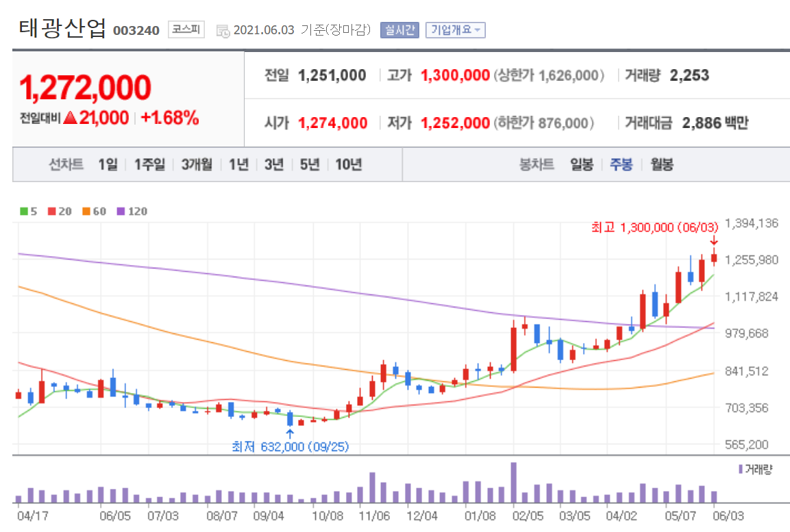Click the 거래대금 value 2,886 백만
The height and width of the screenshot is (532, 790).
(715, 123)
